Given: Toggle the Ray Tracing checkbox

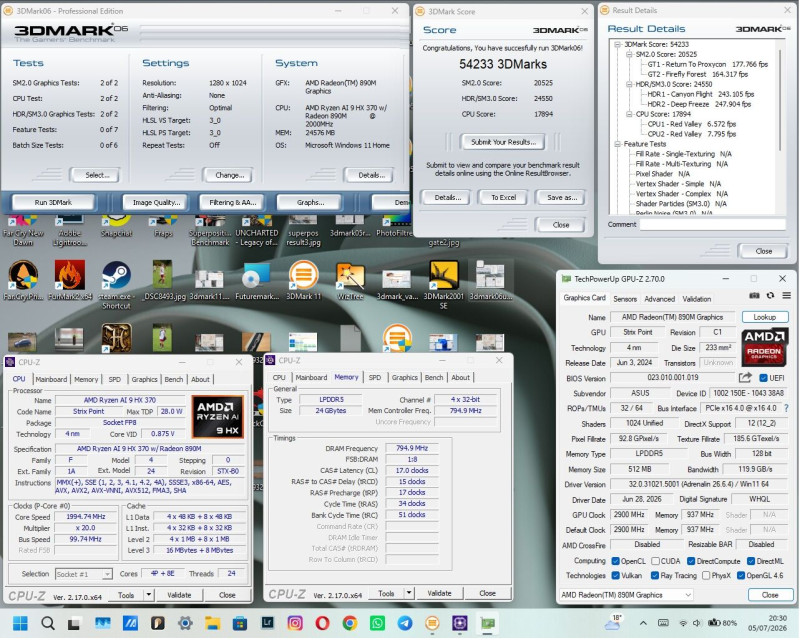Looking at the screenshot, I should 655,576.
